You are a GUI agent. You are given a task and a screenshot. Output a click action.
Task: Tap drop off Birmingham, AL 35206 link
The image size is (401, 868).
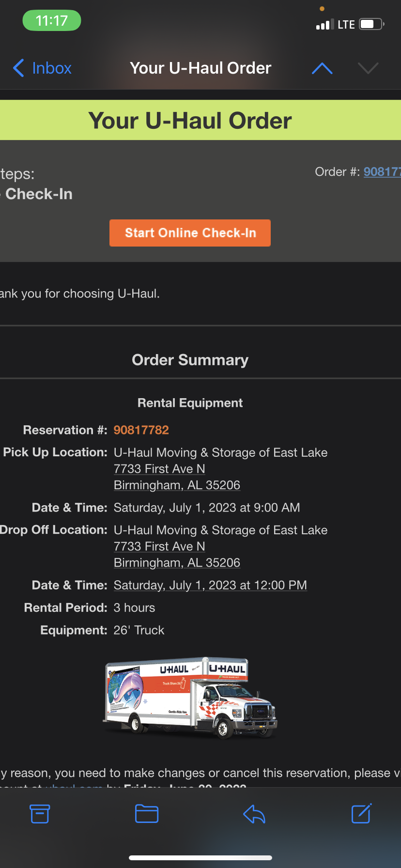[x=177, y=563]
